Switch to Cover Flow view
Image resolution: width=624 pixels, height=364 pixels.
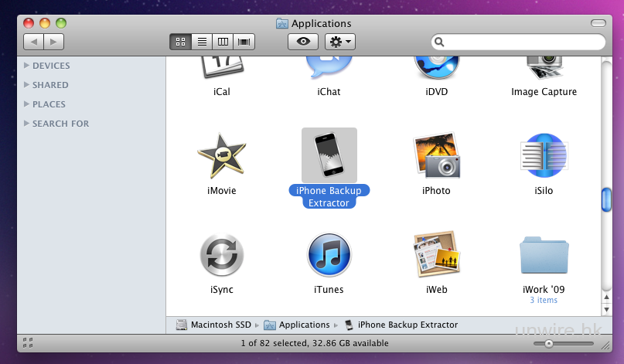[245, 42]
